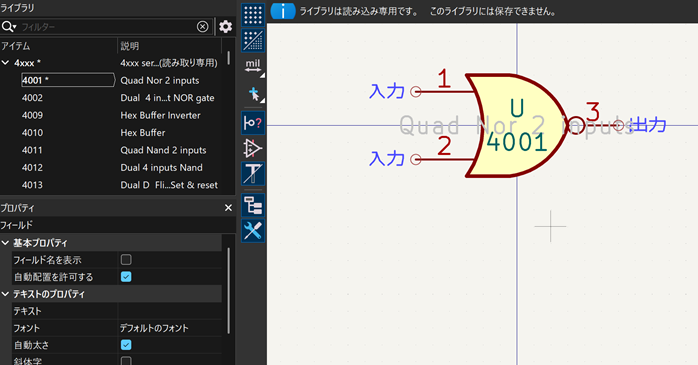
Task: Enable the フィールド名を表示 checkbox
Action: pyautogui.click(x=126, y=260)
